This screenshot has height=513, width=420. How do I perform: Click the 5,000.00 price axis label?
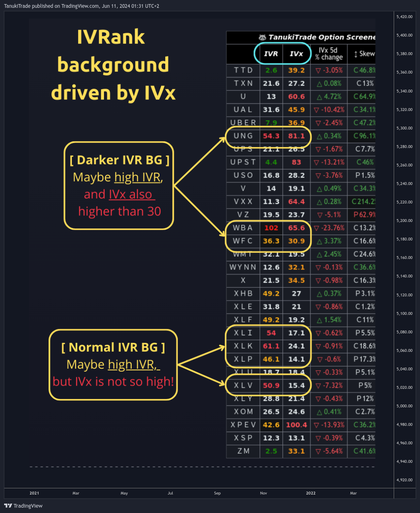click(404, 406)
